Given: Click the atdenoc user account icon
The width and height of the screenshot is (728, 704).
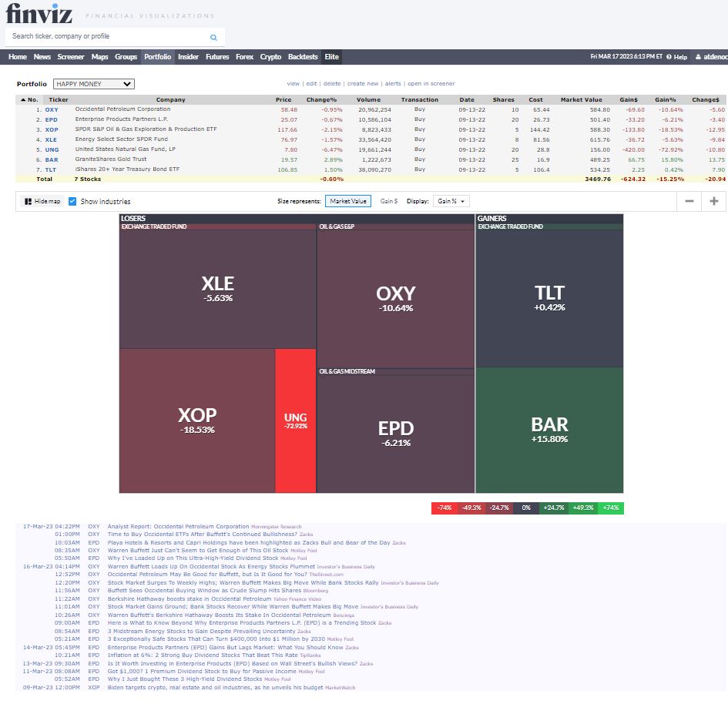Looking at the screenshot, I should (699, 56).
